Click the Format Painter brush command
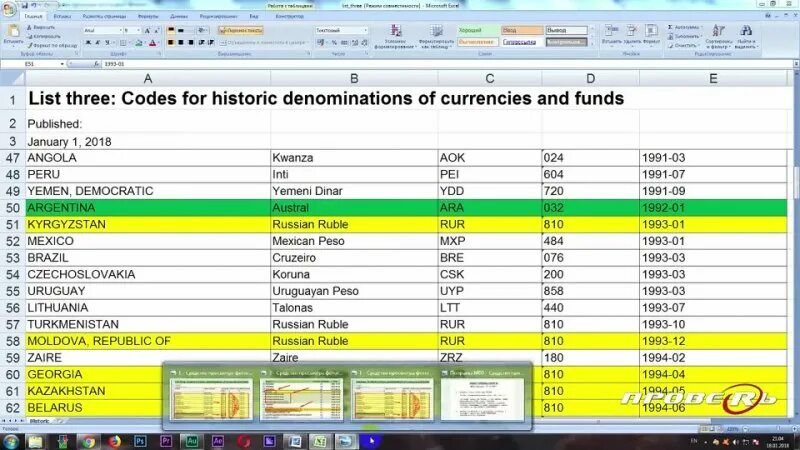Screen dimensions: 800x450 click(x=52, y=45)
